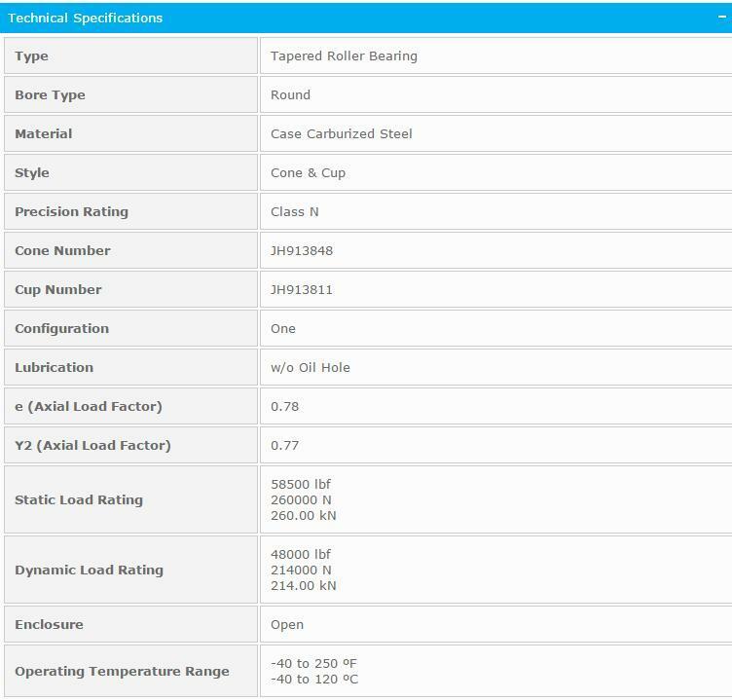Click the Dynamic Load Rating label
Viewport: 732px width, 700px height.
89,571
